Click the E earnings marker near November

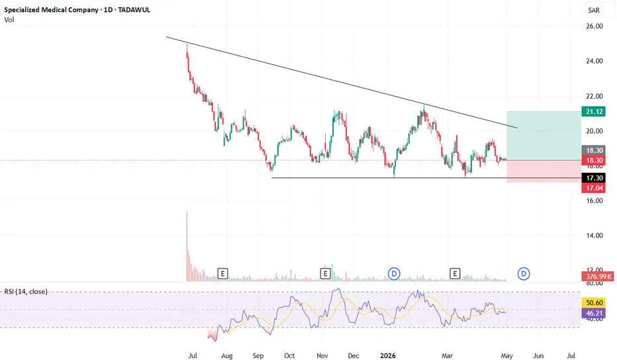(325, 273)
